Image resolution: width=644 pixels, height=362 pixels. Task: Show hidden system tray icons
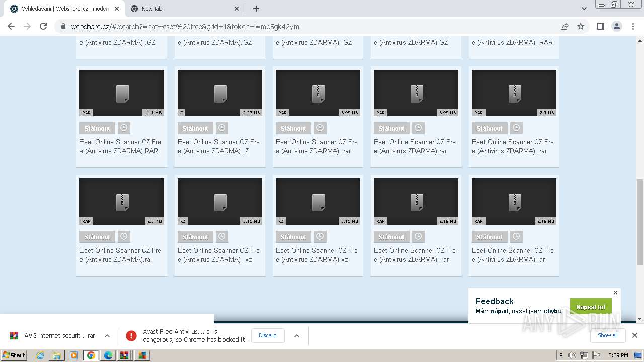point(561,355)
